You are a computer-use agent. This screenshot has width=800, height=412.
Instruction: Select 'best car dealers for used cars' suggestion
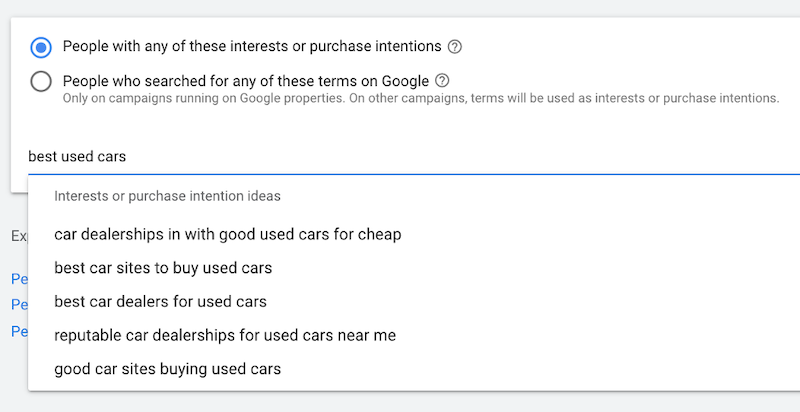(160, 301)
